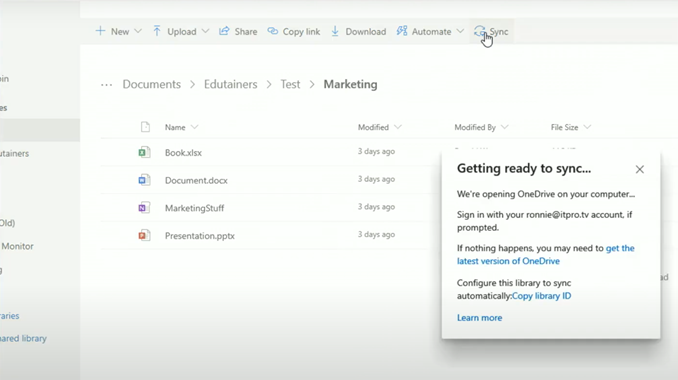This screenshot has height=380, width=678.
Task: Open the Modified By column dropdown
Action: pos(505,127)
